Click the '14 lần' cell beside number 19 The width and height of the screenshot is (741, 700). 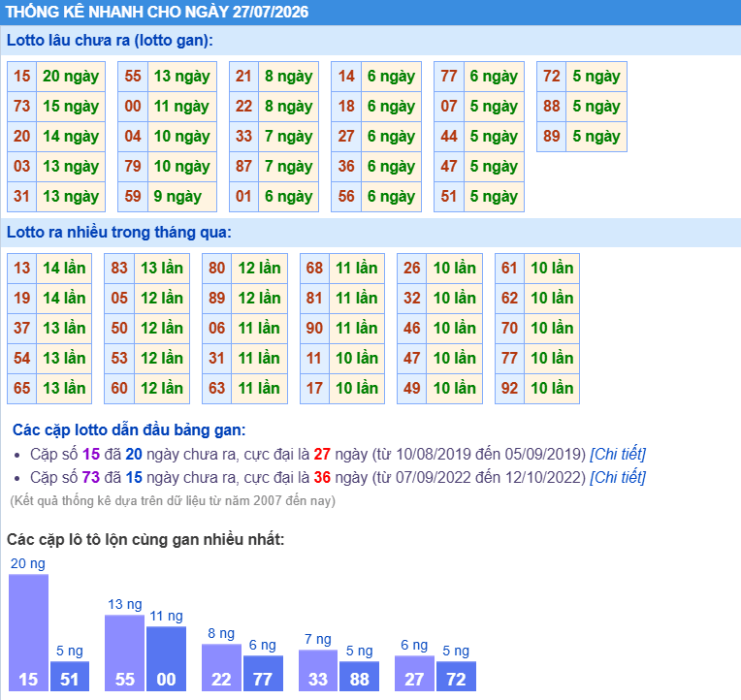(x=64, y=298)
